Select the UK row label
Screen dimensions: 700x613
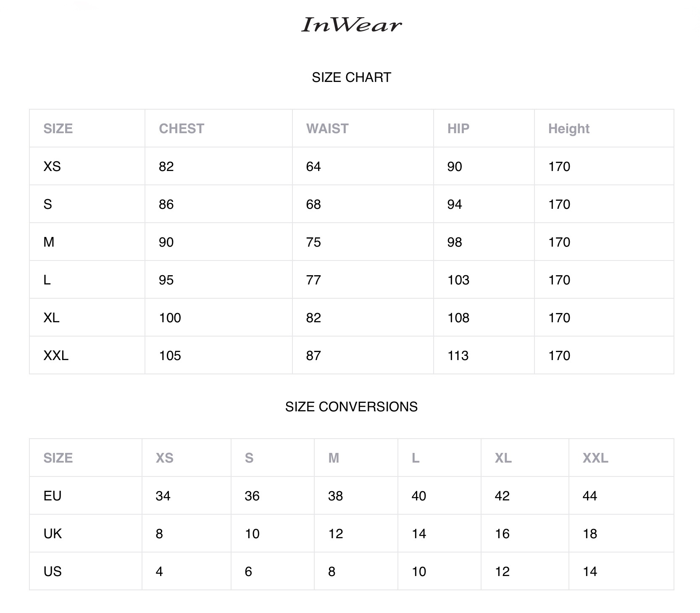pyautogui.click(x=53, y=534)
